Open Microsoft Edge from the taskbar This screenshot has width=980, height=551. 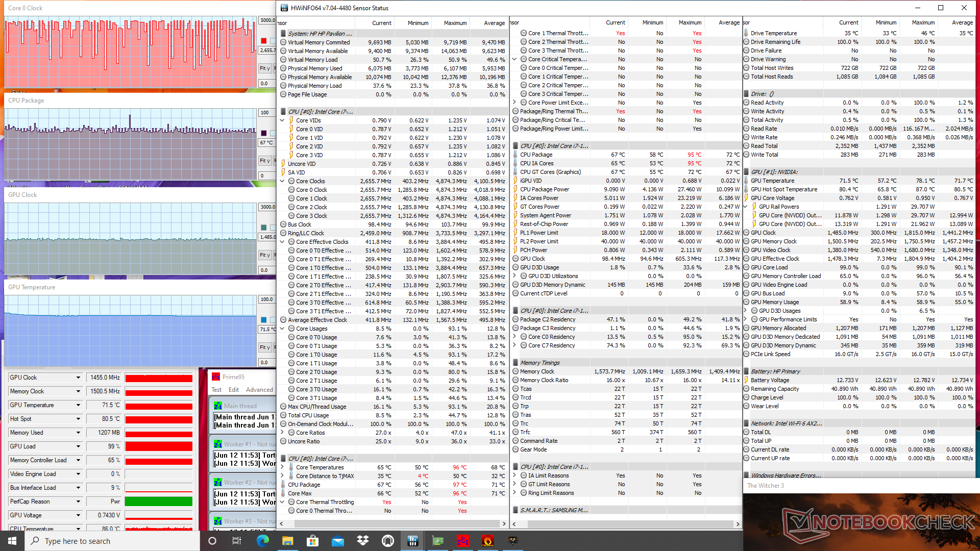(263, 541)
